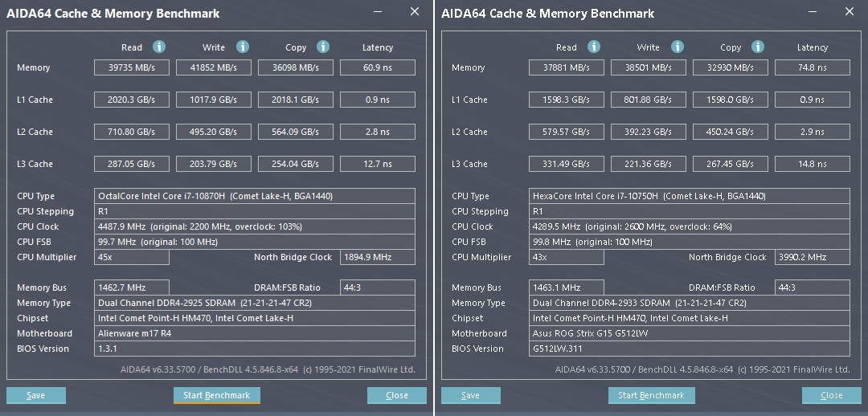Click the right window's DRAM:FSB Ratio 44:3 value
Image resolution: width=868 pixels, height=416 pixels.
pos(812,288)
